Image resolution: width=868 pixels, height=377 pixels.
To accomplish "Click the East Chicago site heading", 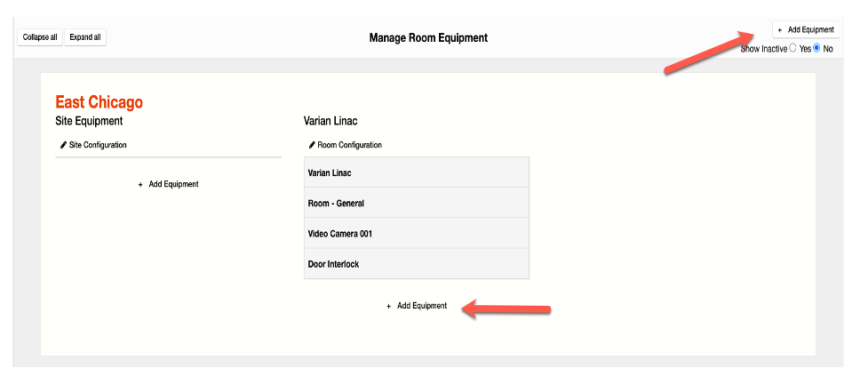I will point(99,103).
